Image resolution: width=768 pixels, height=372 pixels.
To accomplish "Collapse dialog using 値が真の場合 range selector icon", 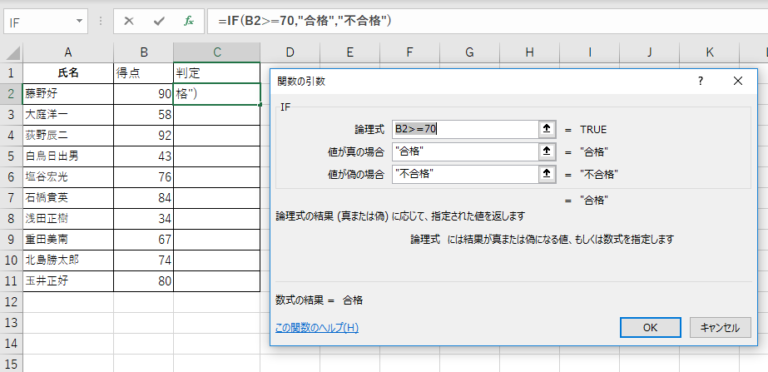I will pos(547,152).
